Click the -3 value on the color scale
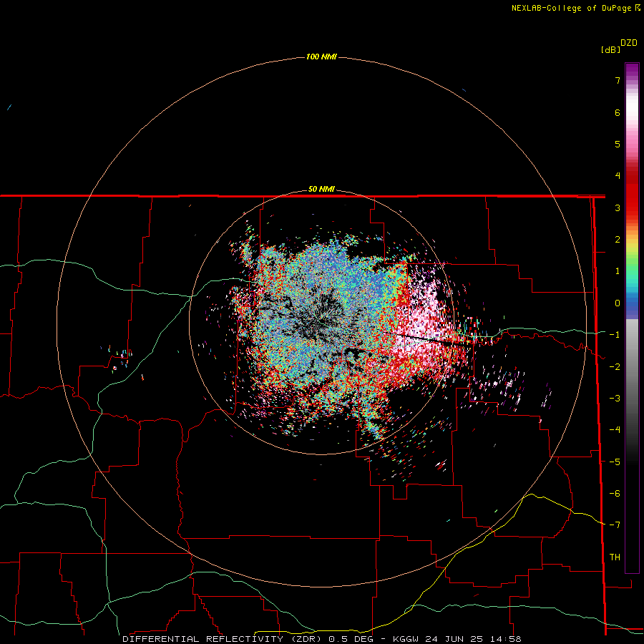The height and width of the screenshot is (644, 644). tap(615, 399)
